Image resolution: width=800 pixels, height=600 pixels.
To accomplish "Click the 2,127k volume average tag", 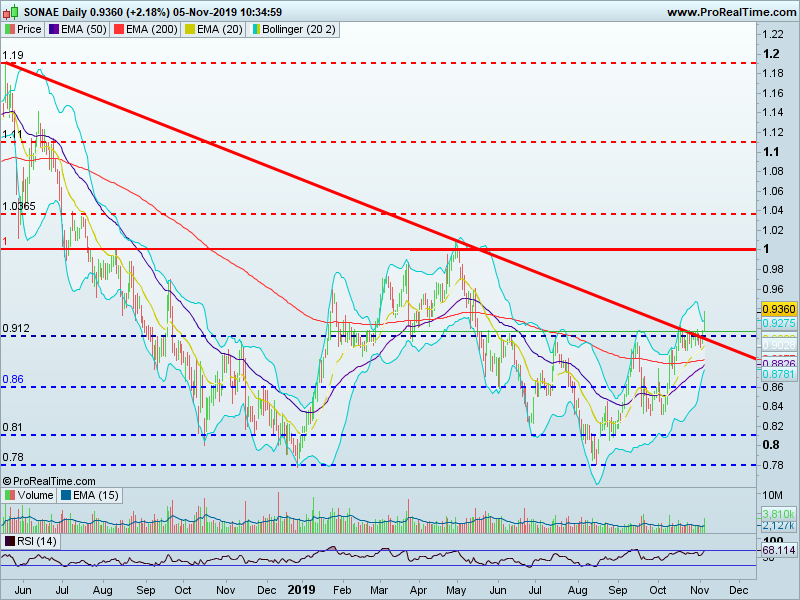I will (779, 525).
